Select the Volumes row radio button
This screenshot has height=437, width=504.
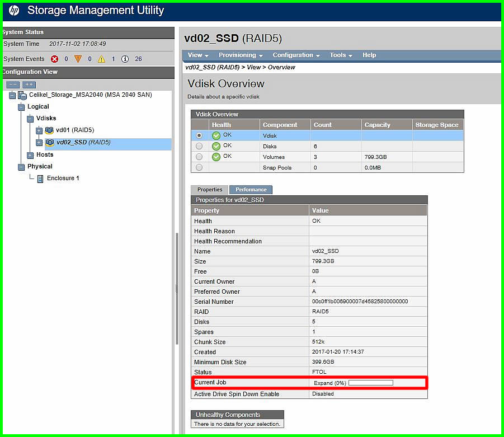(199, 157)
